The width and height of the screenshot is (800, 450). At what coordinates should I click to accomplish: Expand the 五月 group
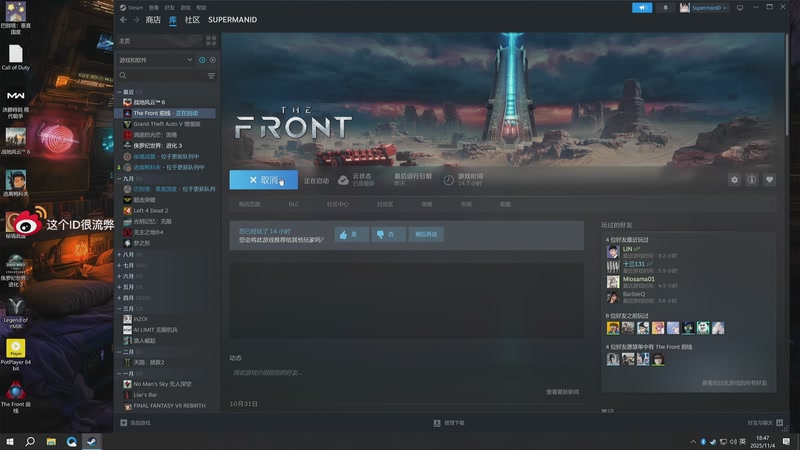(x=119, y=287)
